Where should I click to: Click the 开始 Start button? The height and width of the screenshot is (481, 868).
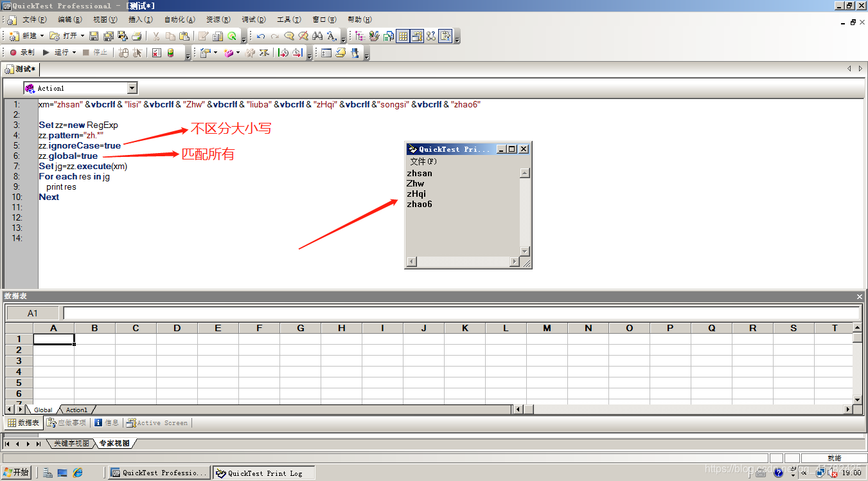(16, 473)
